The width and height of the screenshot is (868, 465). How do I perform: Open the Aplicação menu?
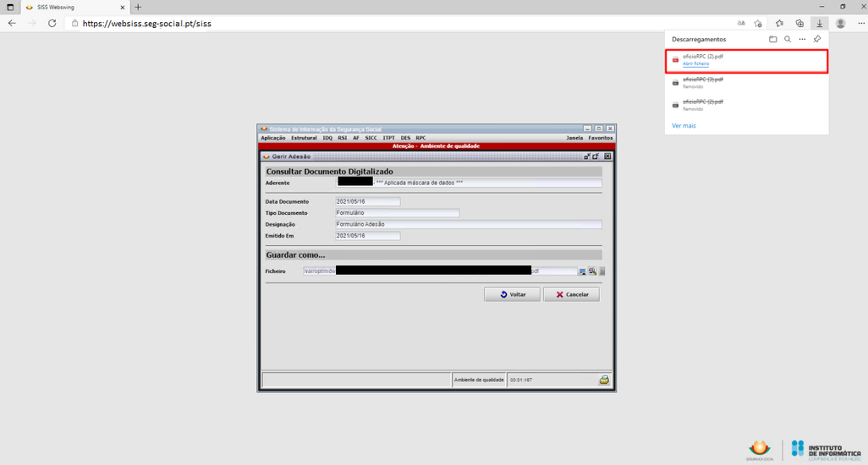point(273,138)
